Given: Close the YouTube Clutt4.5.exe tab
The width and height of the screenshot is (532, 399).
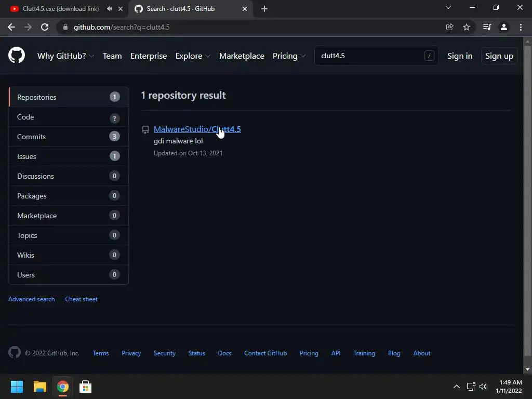Looking at the screenshot, I should pyautogui.click(x=121, y=9).
